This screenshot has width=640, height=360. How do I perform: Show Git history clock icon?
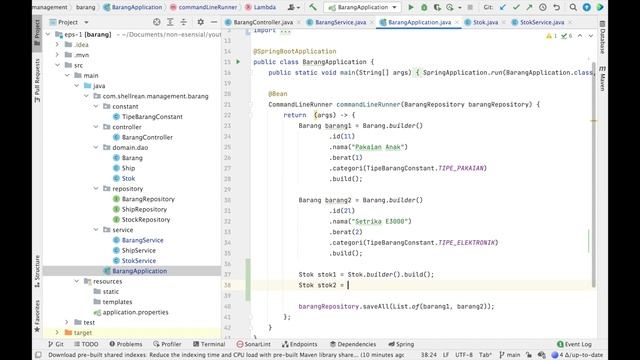(x=542, y=7)
